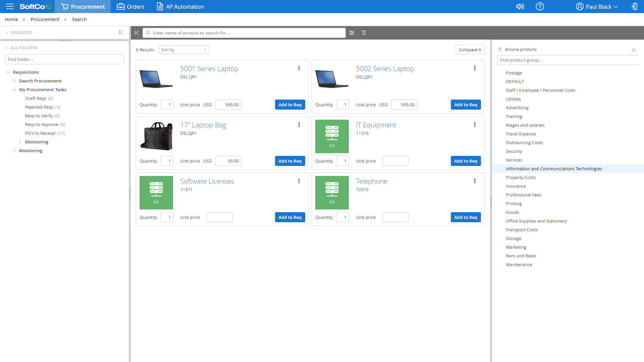Viewport: 644px width, 362px height.
Task: Close the Browse products panel
Action: point(634,50)
